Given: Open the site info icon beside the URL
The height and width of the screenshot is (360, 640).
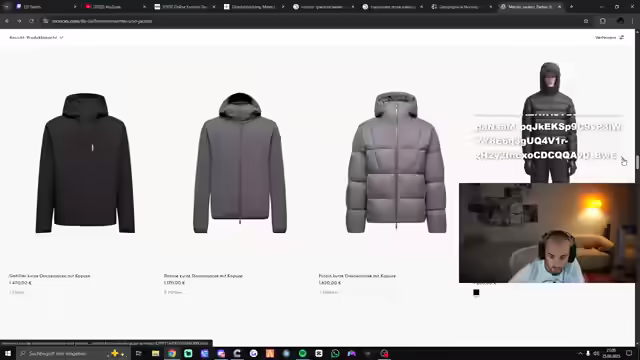Looking at the screenshot, I should [45, 21].
